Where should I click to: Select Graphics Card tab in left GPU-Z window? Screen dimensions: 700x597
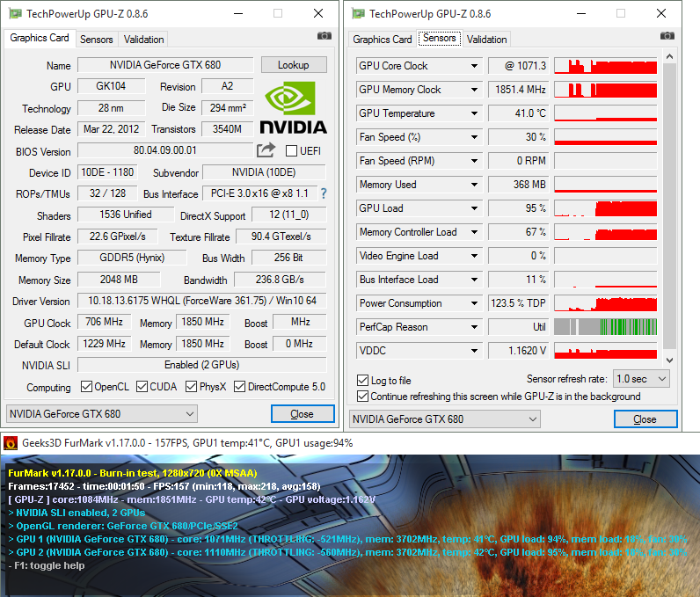tap(40, 38)
